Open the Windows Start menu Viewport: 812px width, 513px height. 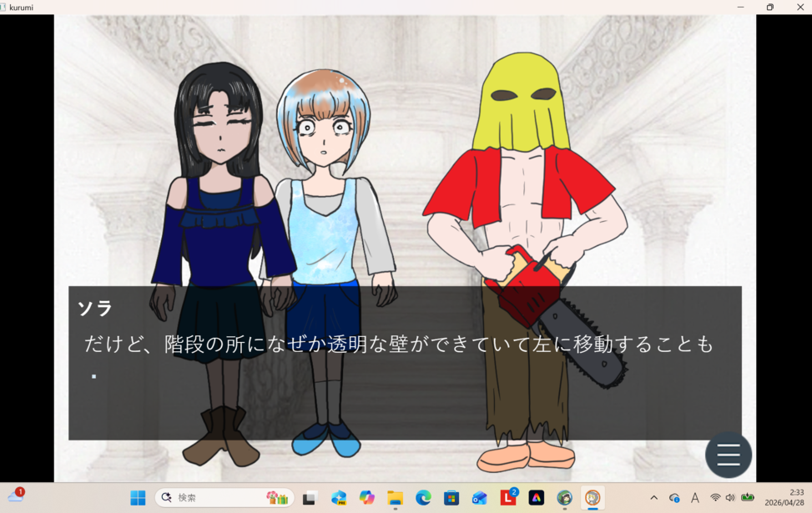(138, 498)
